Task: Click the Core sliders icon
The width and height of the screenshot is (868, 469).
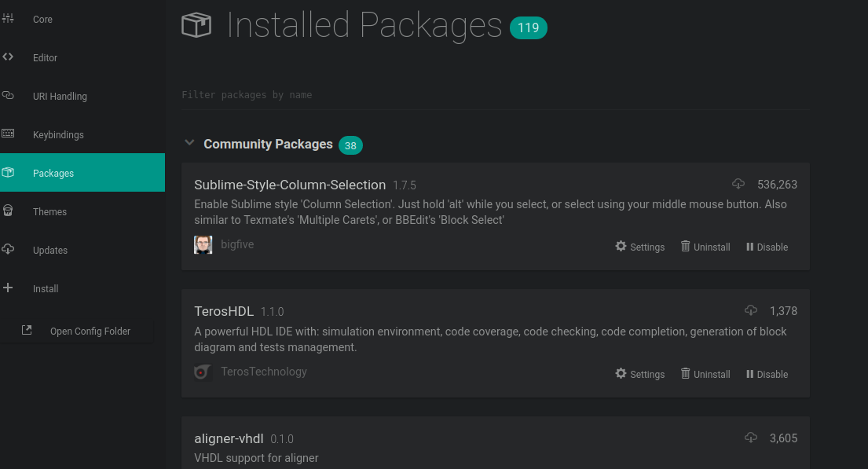Action: click(x=8, y=19)
